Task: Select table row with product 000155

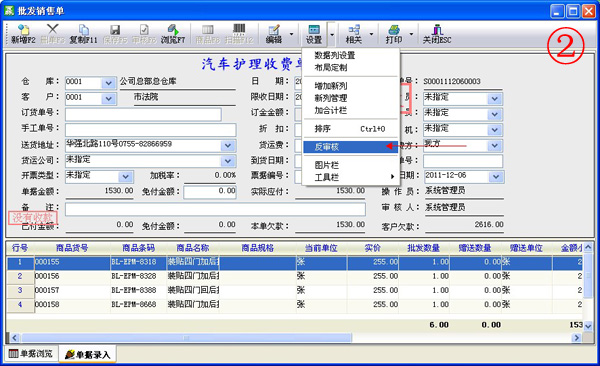Action: tap(294, 262)
